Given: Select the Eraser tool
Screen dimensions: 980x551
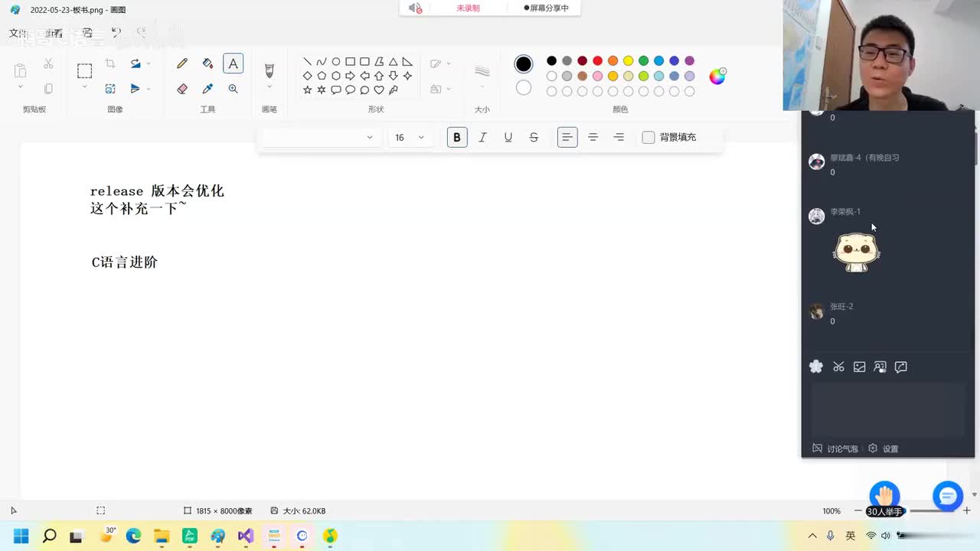Looking at the screenshot, I should [182, 89].
